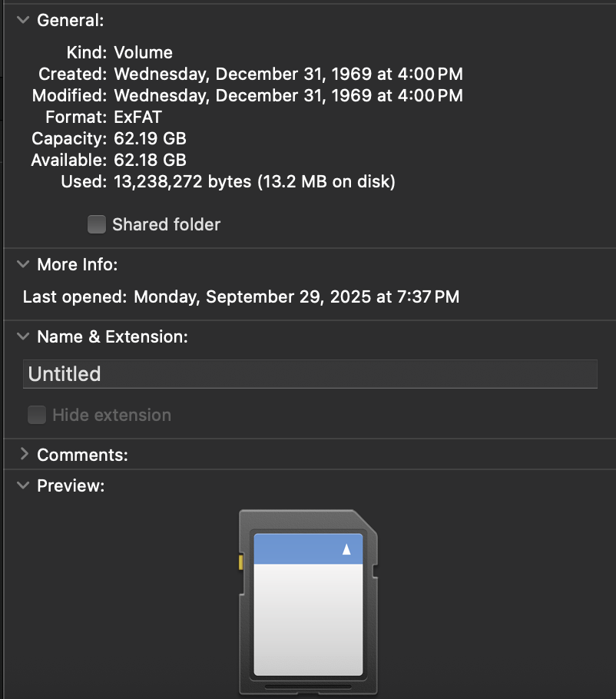Image resolution: width=616 pixels, height=699 pixels.
Task: Select the ExFAT format value
Action: tap(137, 118)
